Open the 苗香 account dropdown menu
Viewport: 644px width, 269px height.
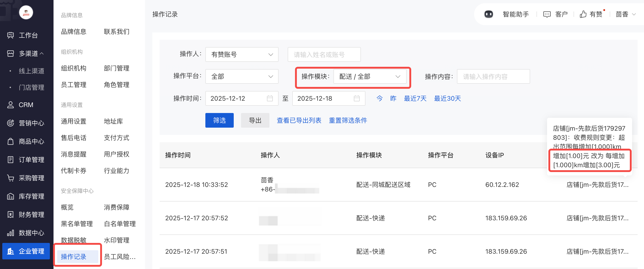point(625,14)
